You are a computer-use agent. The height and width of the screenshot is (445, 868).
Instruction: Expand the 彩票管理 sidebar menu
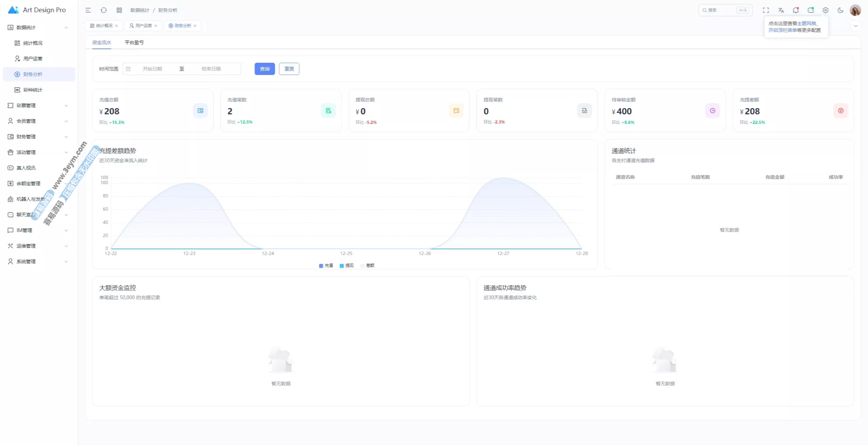click(x=37, y=105)
